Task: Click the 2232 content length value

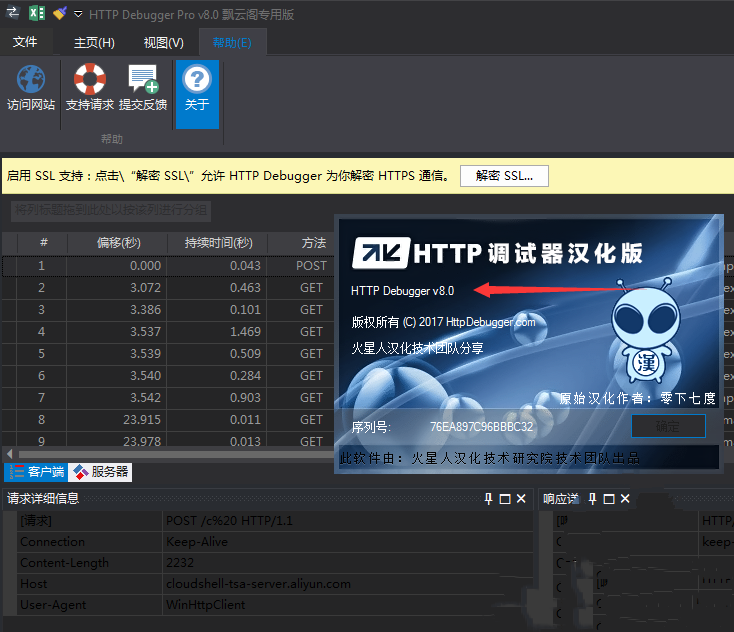Action: coord(180,563)
